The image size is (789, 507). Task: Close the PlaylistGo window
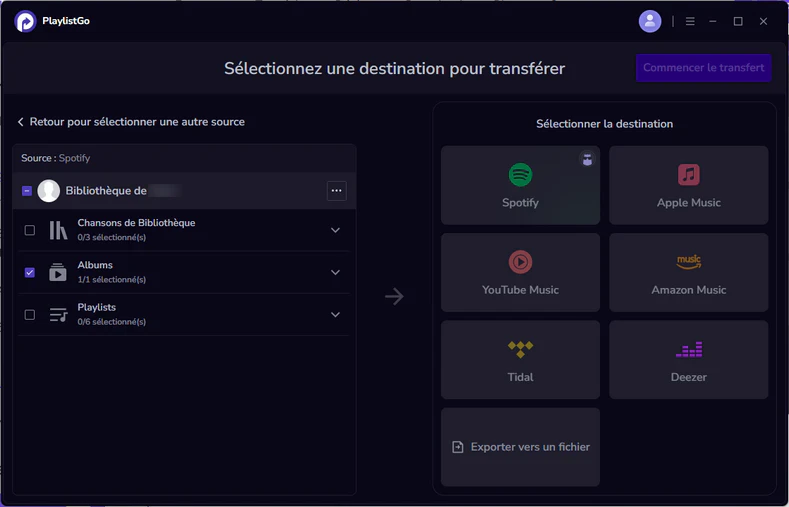(x=763, y=21)
